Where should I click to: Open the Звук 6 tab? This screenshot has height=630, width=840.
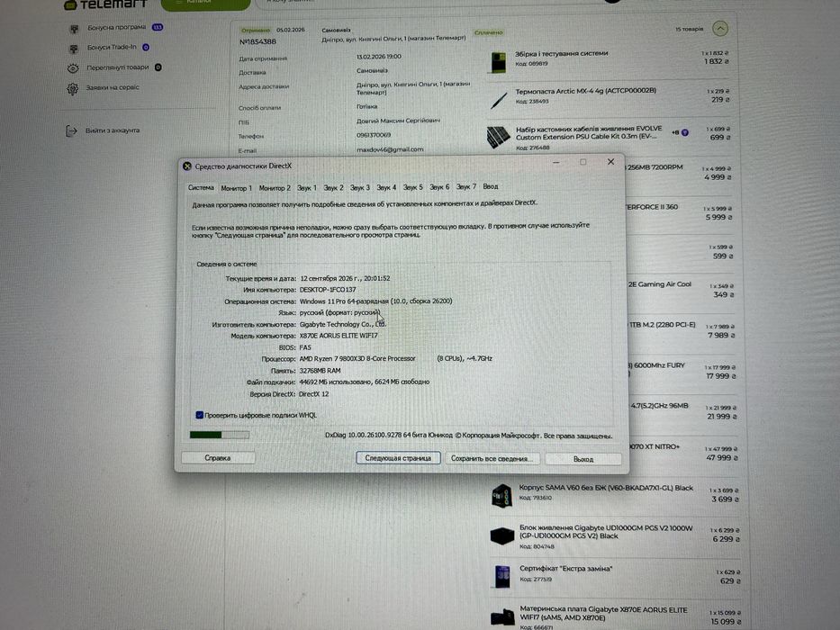pyautogui.click(x=440, y=187)
